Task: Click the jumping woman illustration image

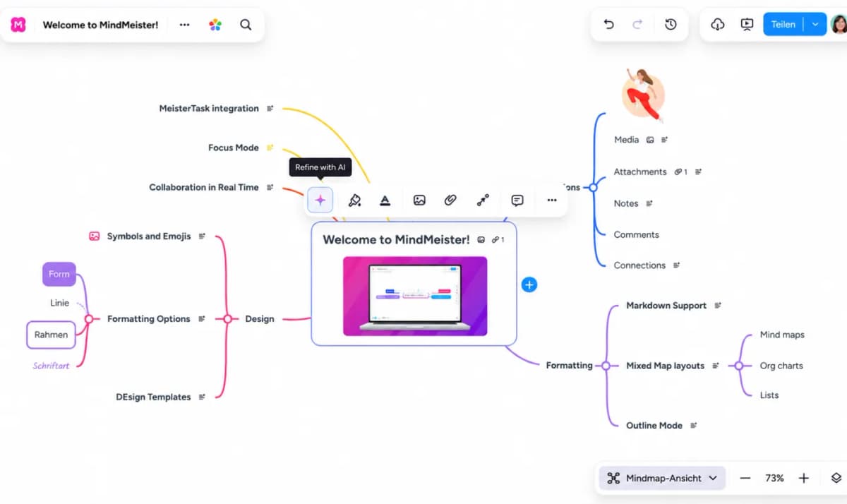Action: click(643, 95)
